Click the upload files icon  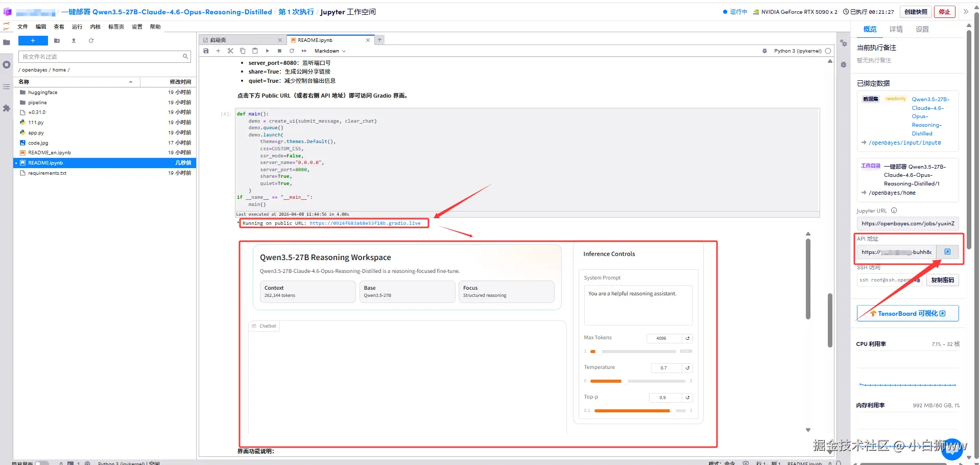pyautogui.click(x=74, y=41)
